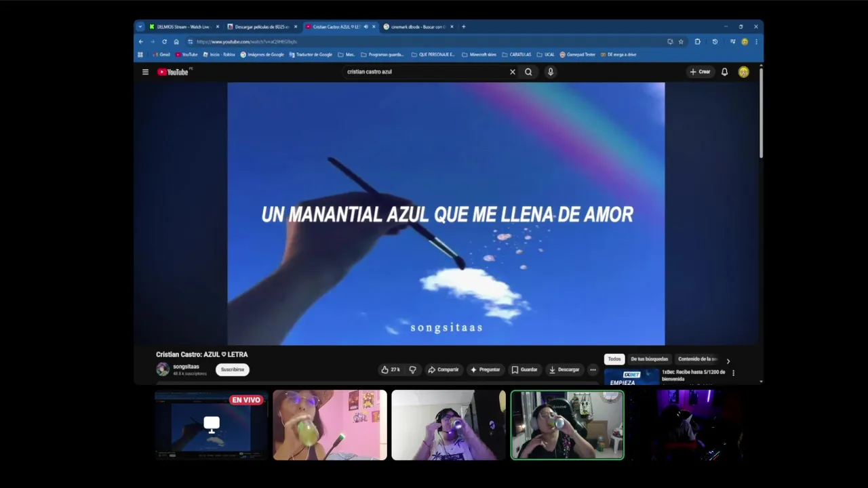Open options menu for the 1xBet ad
The height and width of the screenshot is (488, 868).
(733, 373)
